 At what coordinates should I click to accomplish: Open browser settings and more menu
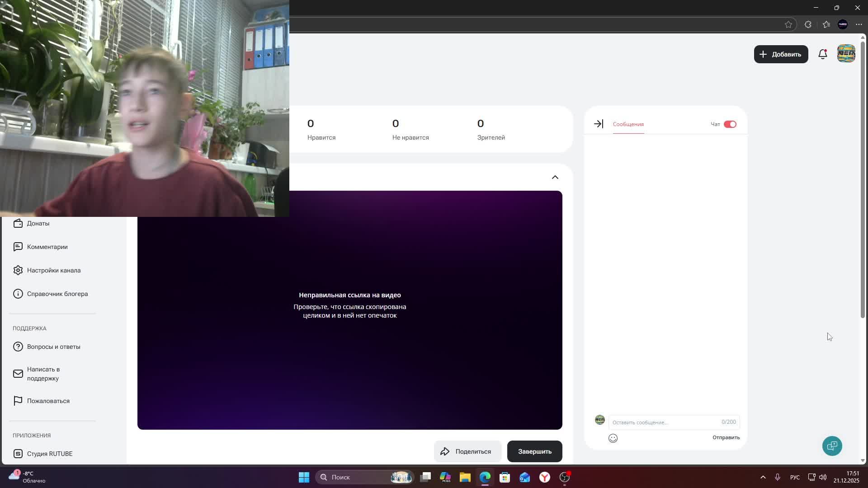tap(859, 24)
